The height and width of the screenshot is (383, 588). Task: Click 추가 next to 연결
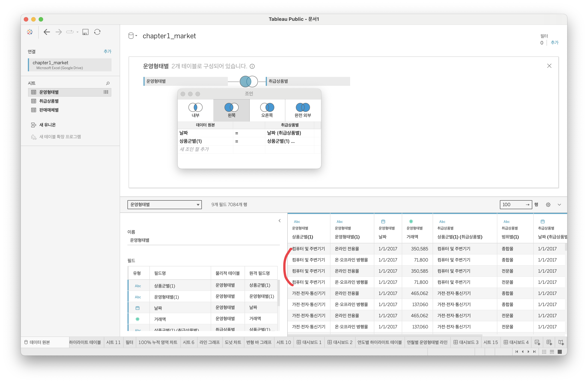pos(107,51)
